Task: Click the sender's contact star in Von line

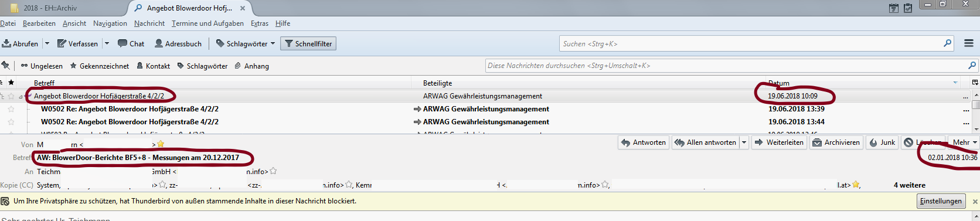Action: (x=161, y=144)
